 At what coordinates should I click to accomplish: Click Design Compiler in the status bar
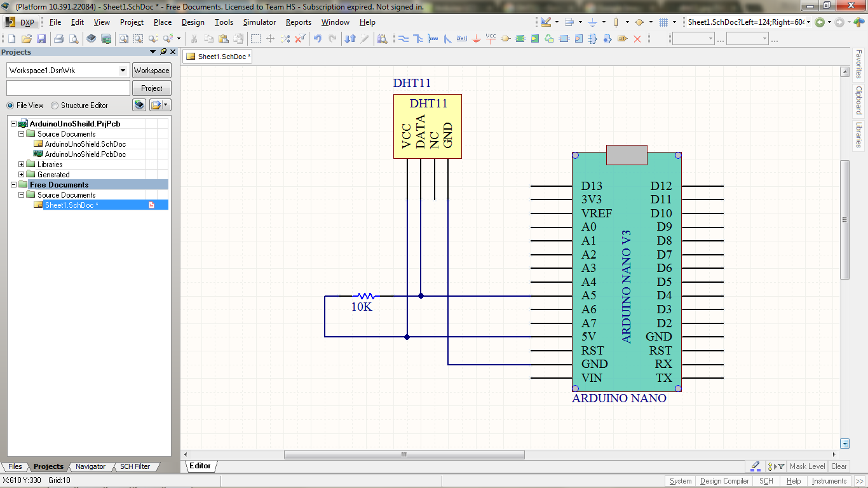pyautogui.click(x=724, y=481)
